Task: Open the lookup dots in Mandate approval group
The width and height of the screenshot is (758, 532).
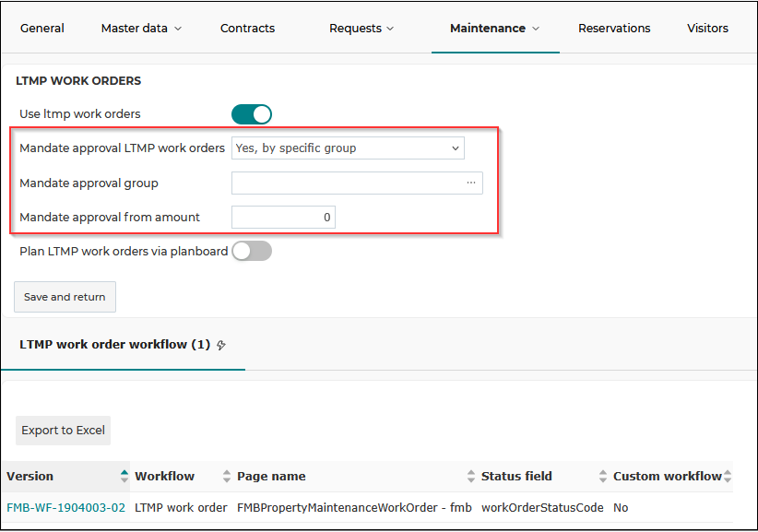Action: [x=471, y=183]
